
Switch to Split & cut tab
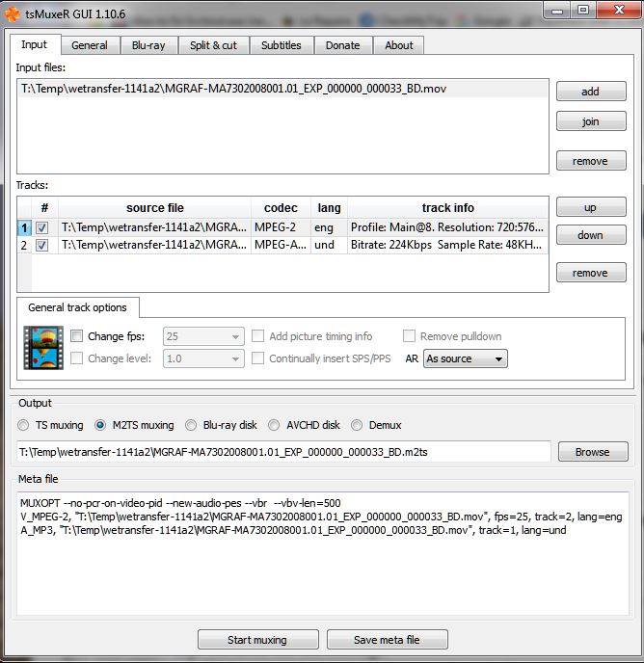click(x=214, y=45)
